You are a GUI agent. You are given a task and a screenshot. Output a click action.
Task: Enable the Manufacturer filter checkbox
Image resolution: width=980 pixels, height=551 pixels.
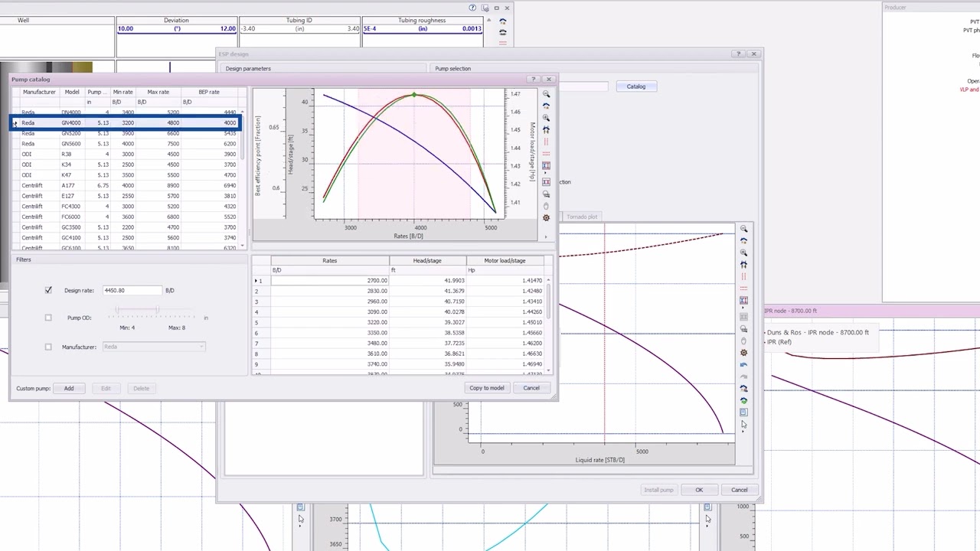click(48, 347)
